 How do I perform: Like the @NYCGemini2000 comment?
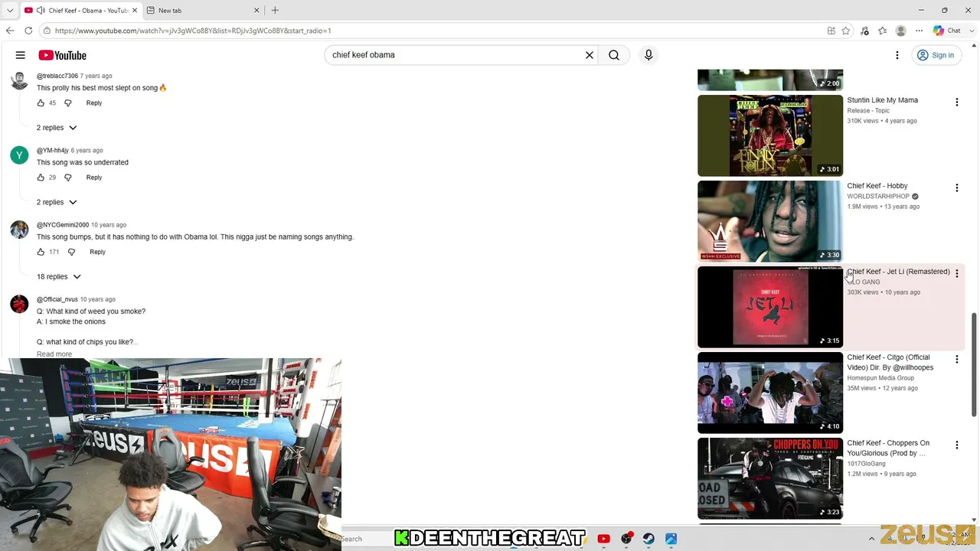(x=41, y=252)
